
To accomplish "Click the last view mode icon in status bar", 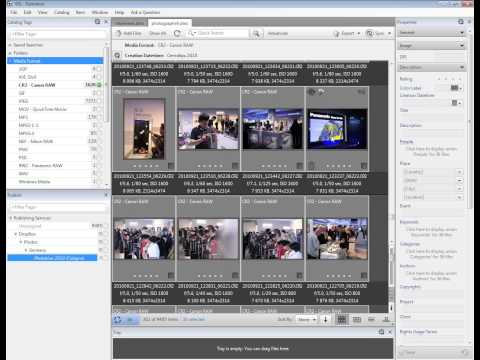I will click(386, 319).
